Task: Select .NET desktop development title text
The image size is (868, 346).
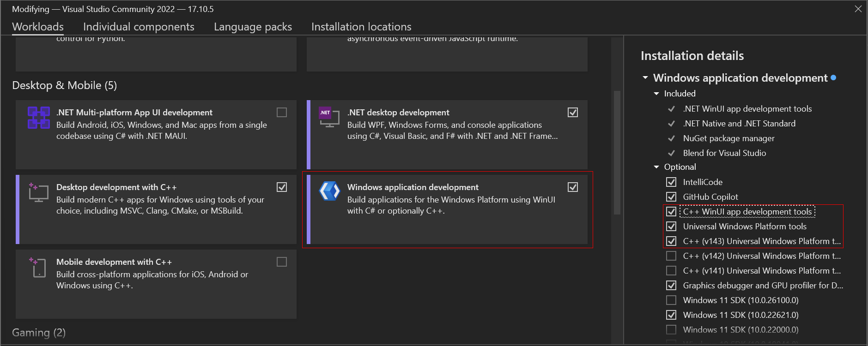Action: click(x=398, y=113)
